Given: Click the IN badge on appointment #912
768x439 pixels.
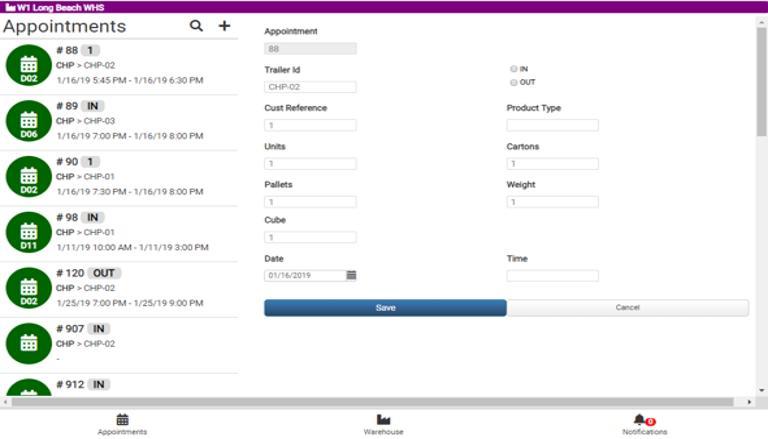Looking at the screenshot, I should point(98,385).
